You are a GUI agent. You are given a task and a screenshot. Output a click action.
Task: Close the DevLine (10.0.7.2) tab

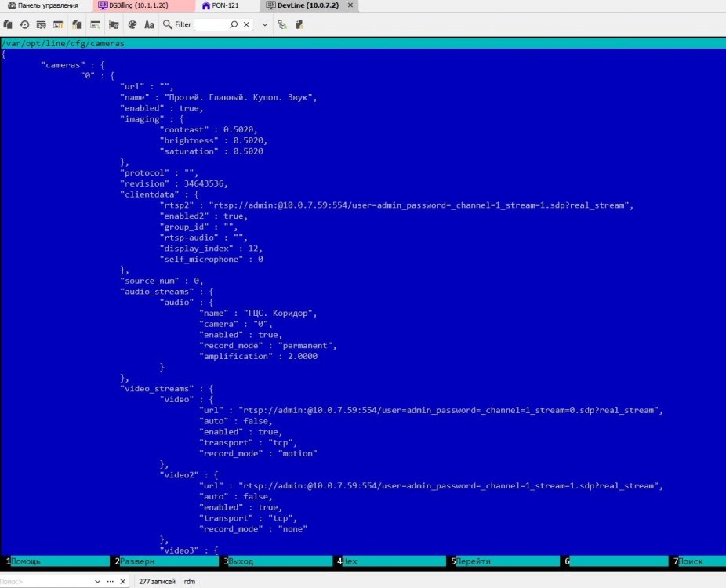coord(350,5)
